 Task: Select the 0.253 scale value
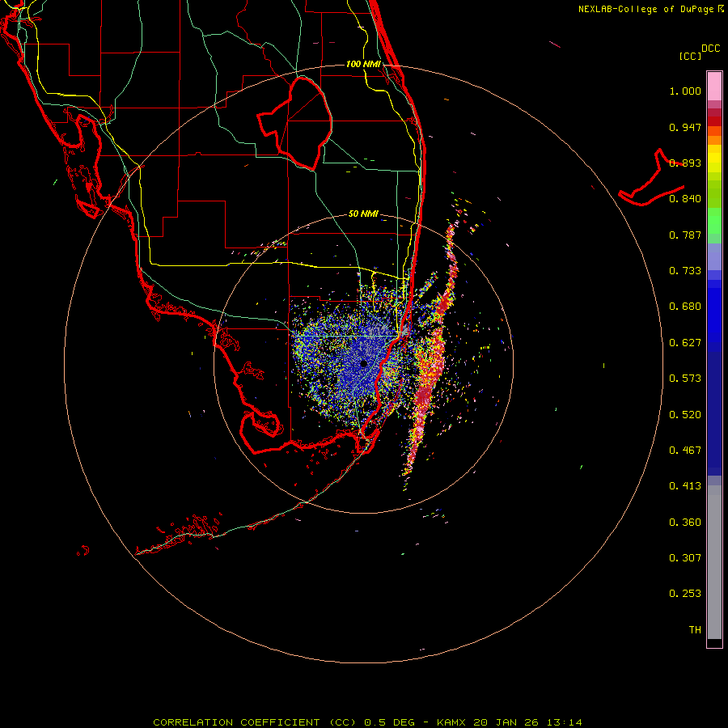pyautogui.click(x=685, y=594)
